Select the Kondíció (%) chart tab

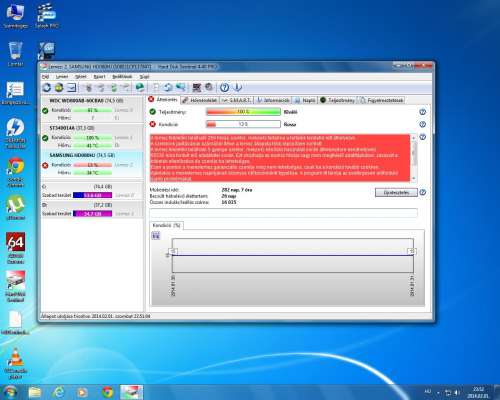[x=166, y=225]
